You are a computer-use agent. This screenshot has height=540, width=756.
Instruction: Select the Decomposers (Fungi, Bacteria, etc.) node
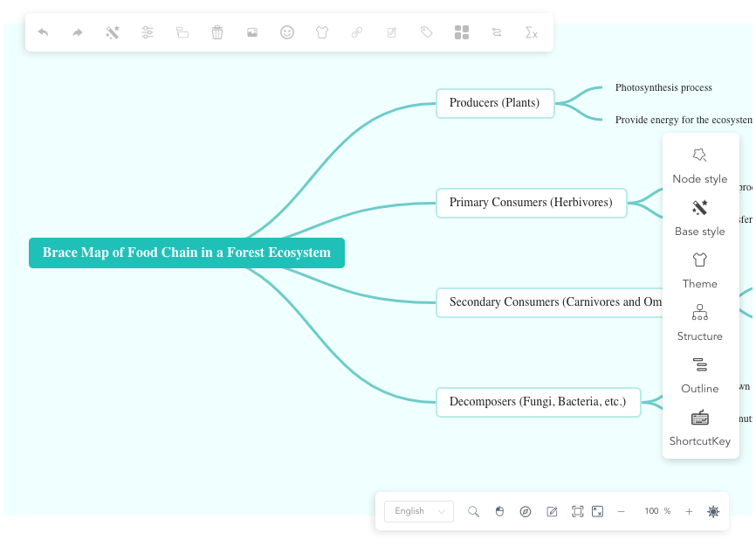(x=538, y=401)
